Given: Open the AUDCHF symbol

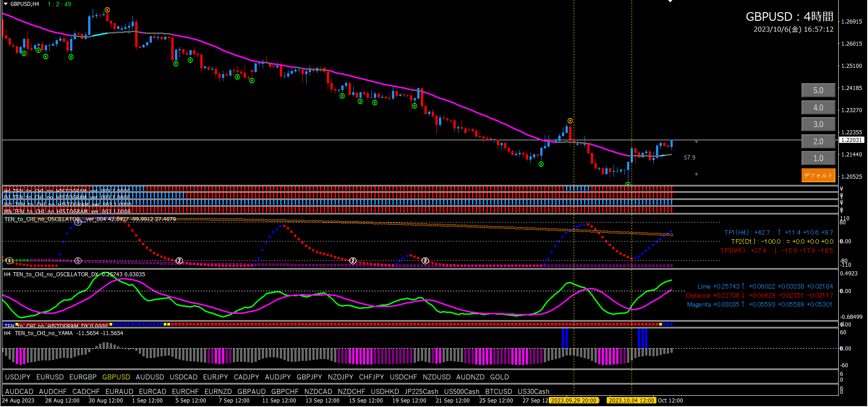Looking at the screenshot, I should click(53, 392).
